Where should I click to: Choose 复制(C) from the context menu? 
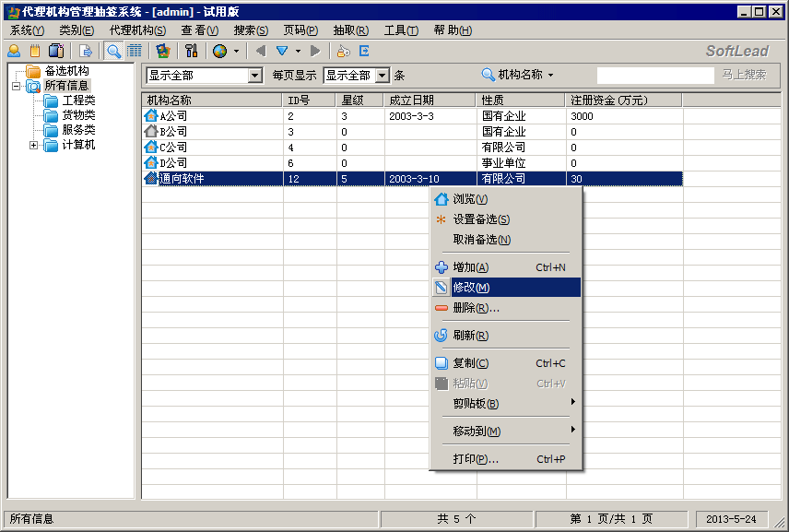[x=506, y=363]
